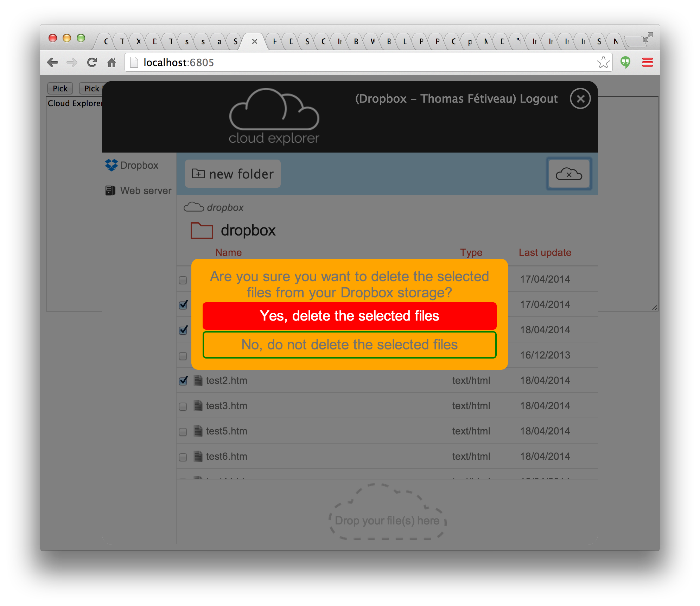Close the Cloud Explorer with the round X

point(580,98)
